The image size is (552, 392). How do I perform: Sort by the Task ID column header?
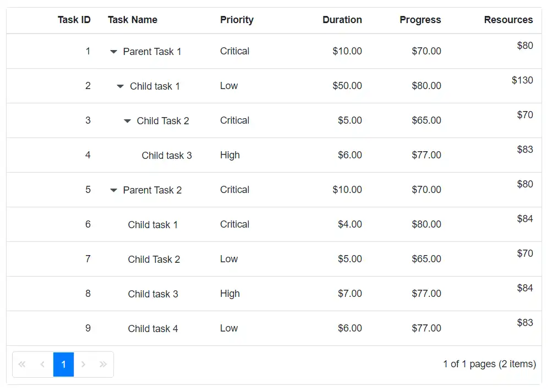[74, 20]
